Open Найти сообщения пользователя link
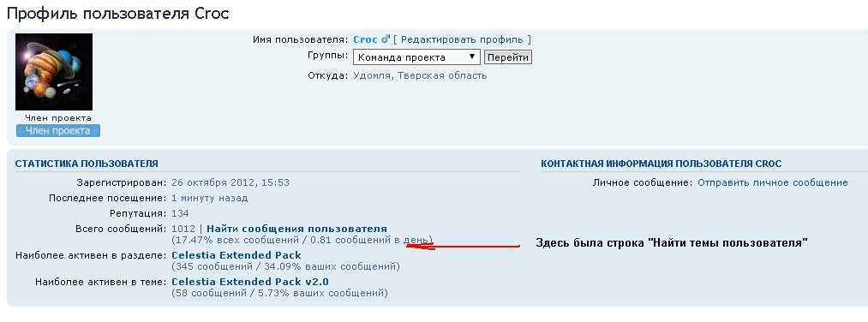Image resolution: width=868 pixels, height=322 pixels. pos(296,229)
